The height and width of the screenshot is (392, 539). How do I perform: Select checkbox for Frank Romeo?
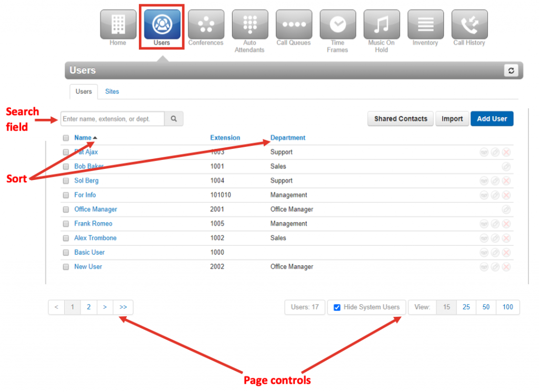point(66,224)
